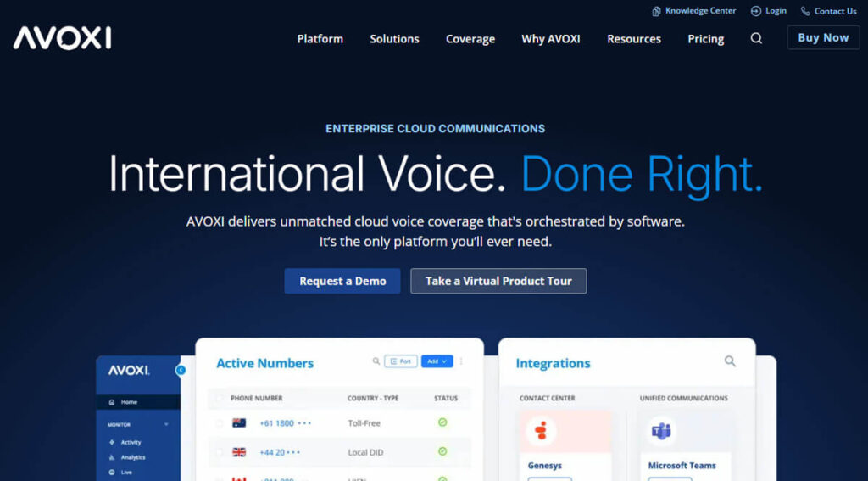Viewport: 868px width, 481px height.
Task: Tick the checkbox for the +44 20 row
Action: [x=220, y=453]
